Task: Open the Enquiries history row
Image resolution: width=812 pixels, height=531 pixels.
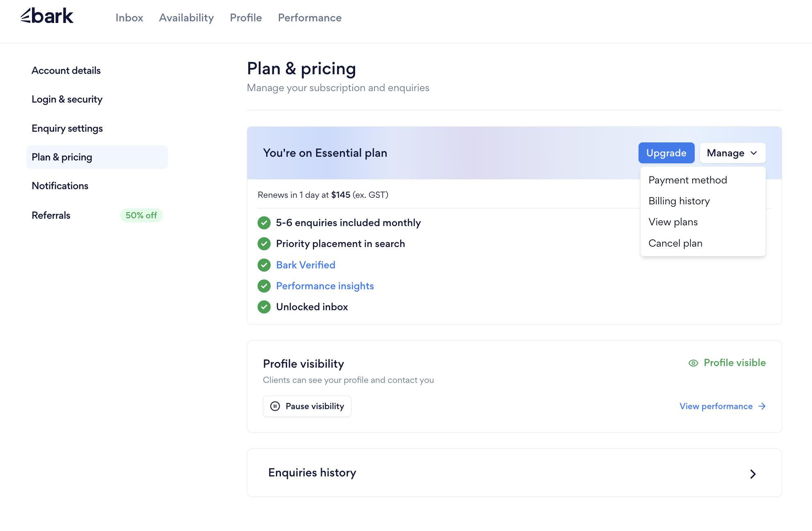Action: (x=514, y=473)
